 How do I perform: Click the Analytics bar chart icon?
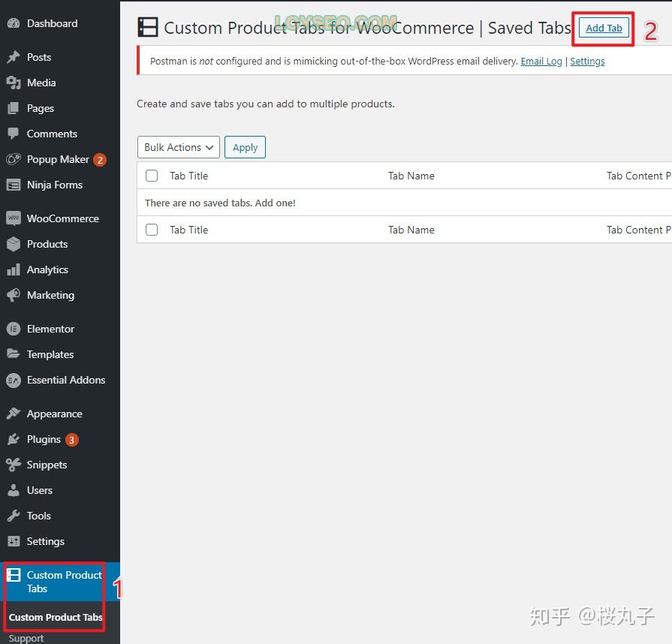14,269
